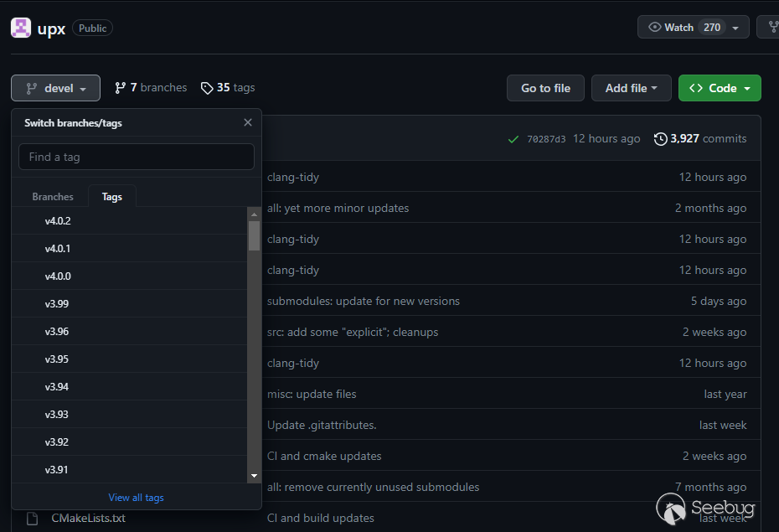Open the devel branch selector dropdown

55,88
